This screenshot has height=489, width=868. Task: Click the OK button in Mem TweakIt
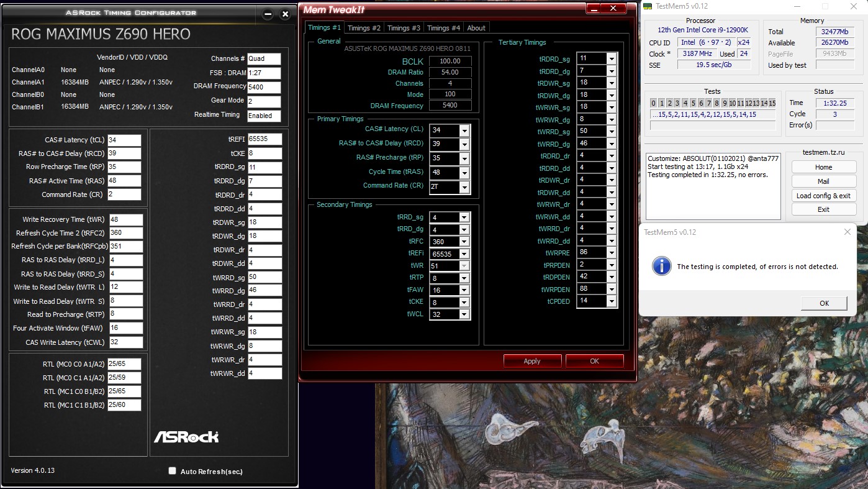[594, 361]
